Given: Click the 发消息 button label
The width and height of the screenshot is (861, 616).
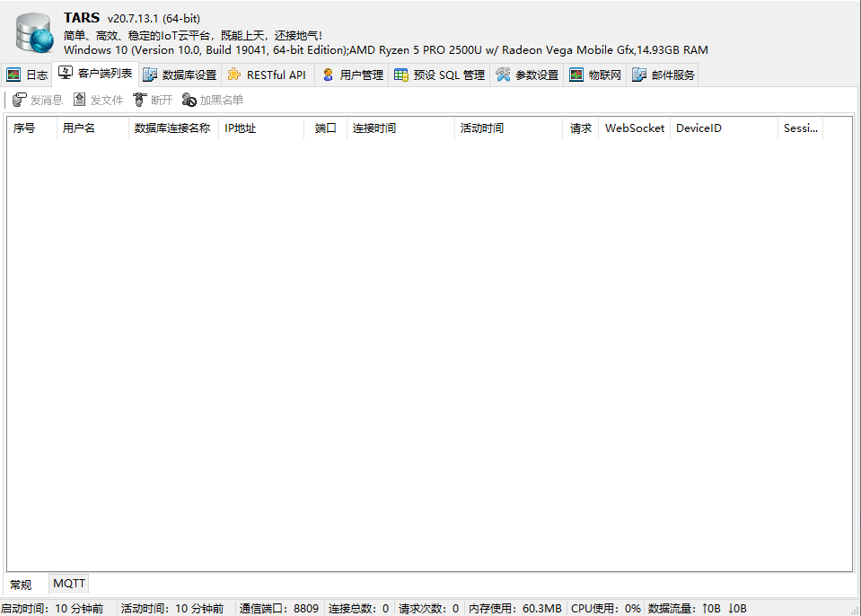Looking at the screenshot, I should [x=46, y=100].
